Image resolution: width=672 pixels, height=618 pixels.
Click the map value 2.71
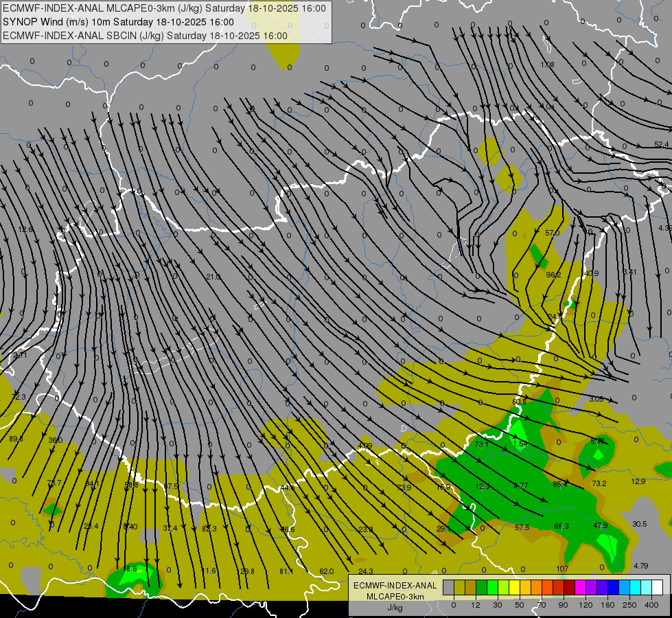[x=20, y=355]
